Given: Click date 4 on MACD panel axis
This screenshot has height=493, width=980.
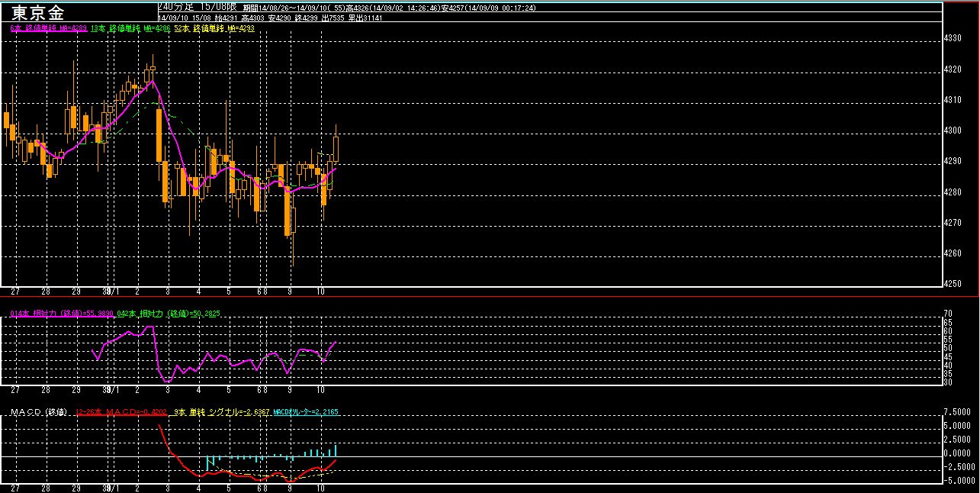Looking at the screenshot, I should pyautogui.click(x=198, y=488).
